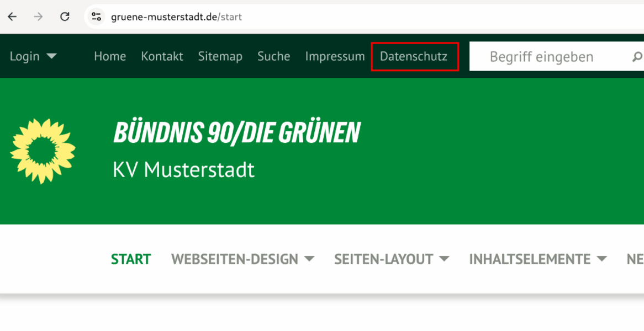Reload the page with refresh icon
The width and height of the screenshot is (644, 331).
[x=65, y=17]
